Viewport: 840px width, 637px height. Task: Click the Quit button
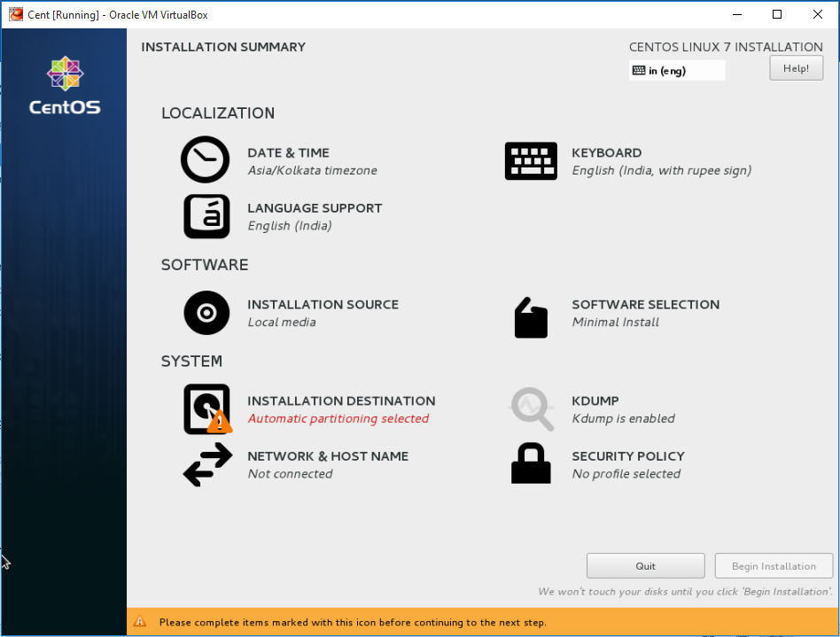coord(646,566)
